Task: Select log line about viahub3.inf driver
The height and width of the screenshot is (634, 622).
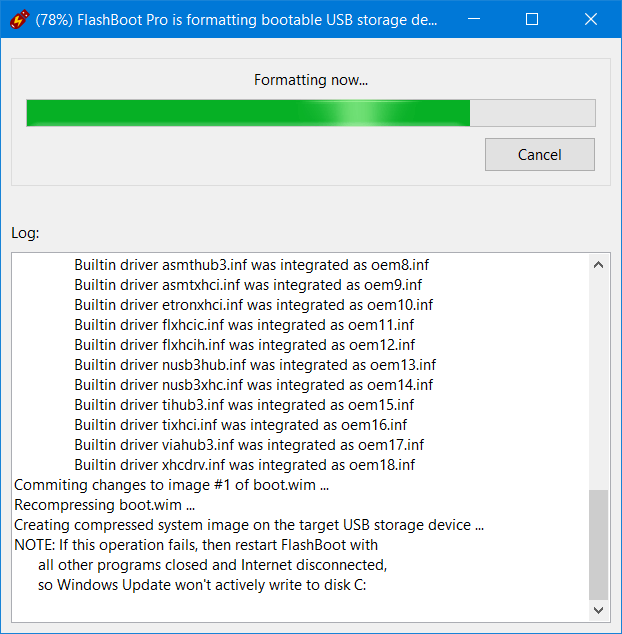Action: (x=249, y=445)
